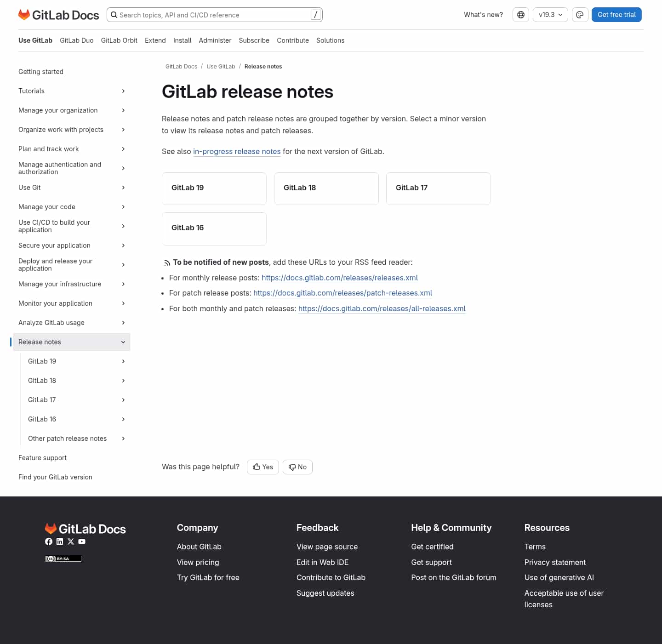Expand Other patch release notes in sidebar

coord(123,439)
